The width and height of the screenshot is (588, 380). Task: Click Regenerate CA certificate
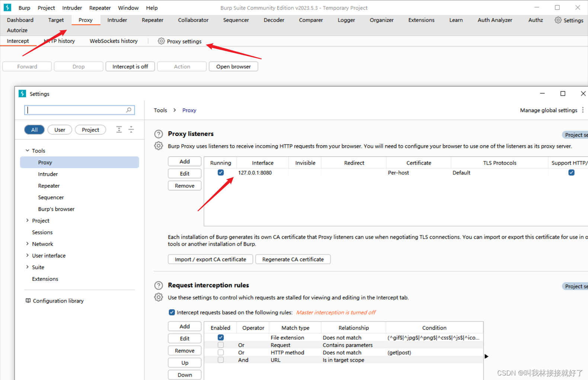click(293, 259)
